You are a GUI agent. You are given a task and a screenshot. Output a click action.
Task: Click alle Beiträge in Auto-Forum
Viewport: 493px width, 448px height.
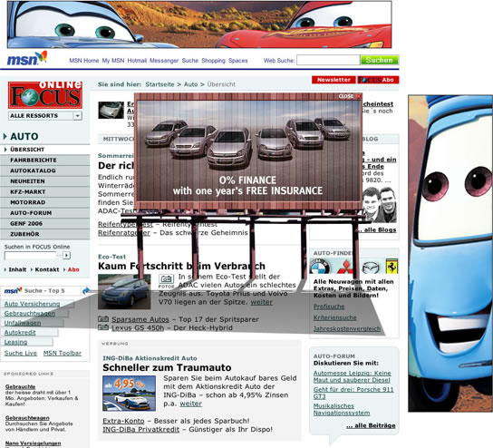tap(371, 425)
